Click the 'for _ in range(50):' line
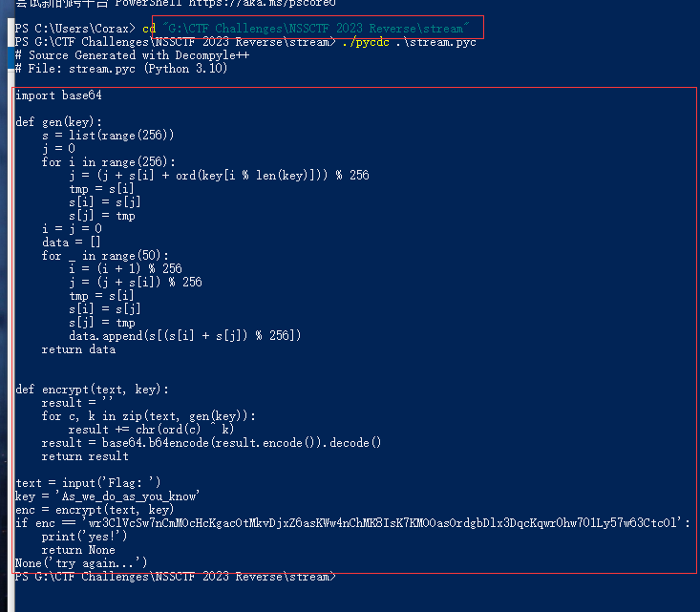 106,256
